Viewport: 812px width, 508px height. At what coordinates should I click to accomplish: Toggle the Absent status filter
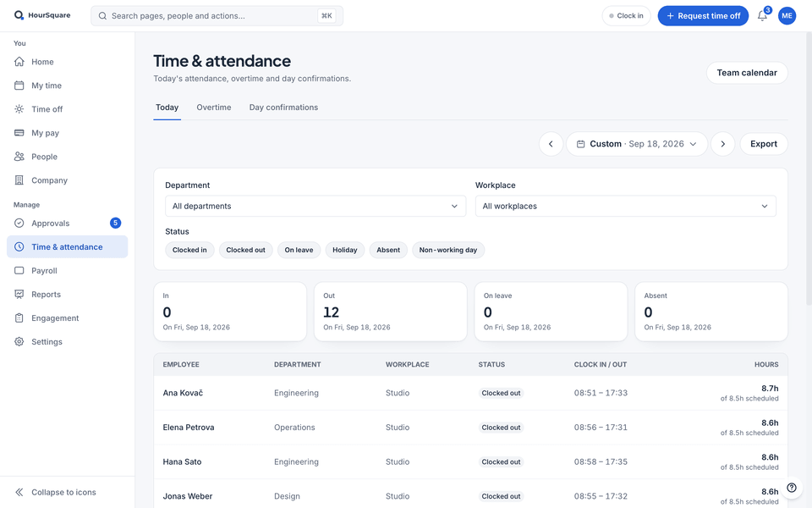tap(388, 250)
